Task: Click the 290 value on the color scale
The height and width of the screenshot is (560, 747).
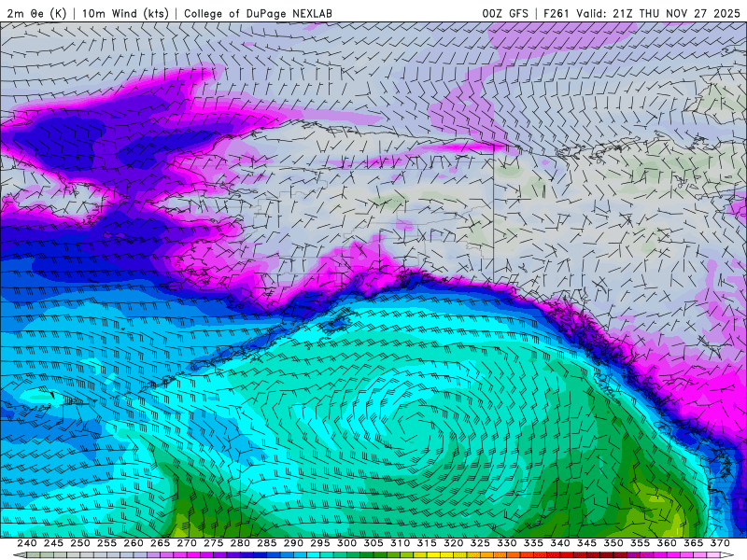Action: (x=293, y=543)
